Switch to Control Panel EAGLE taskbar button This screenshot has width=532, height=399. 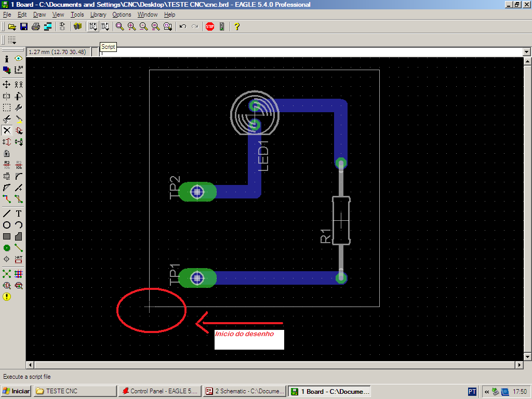pos(160,391)
